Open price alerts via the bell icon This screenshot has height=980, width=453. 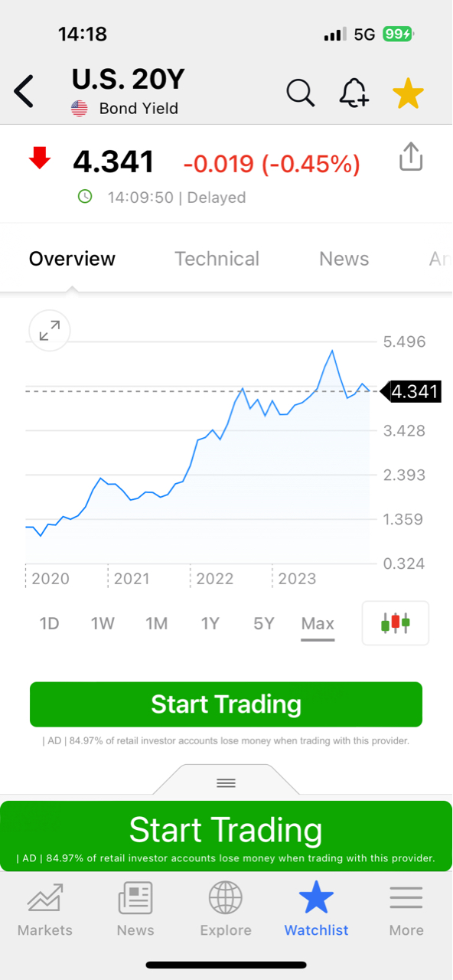pos(354,92)
